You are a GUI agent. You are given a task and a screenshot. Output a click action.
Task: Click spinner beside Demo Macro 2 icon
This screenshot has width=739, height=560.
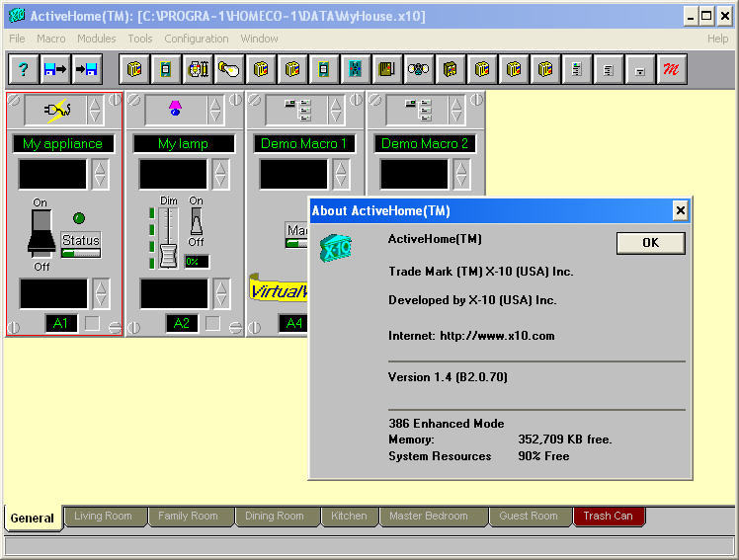[456, 109]
